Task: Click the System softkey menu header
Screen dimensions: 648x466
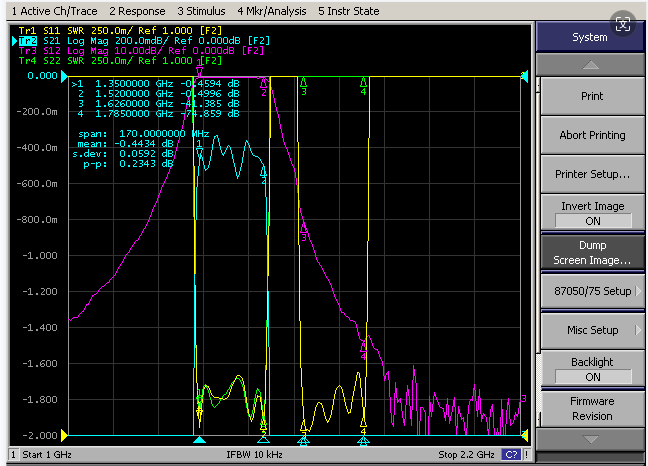Action: tap(590, 37)
